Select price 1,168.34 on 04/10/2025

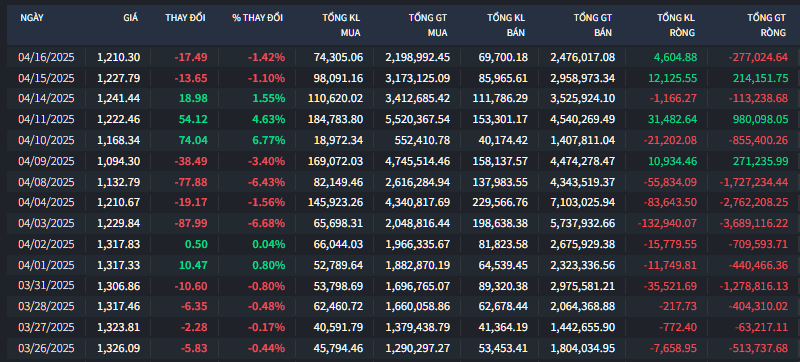pyautogui.click(x=118, y=140)
